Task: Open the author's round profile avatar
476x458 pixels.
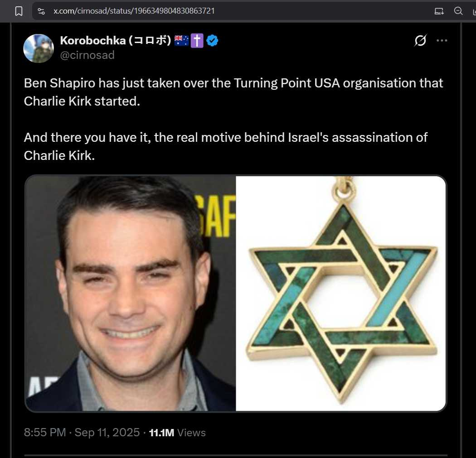Action: pyautogui.click(x=39, y=48)
